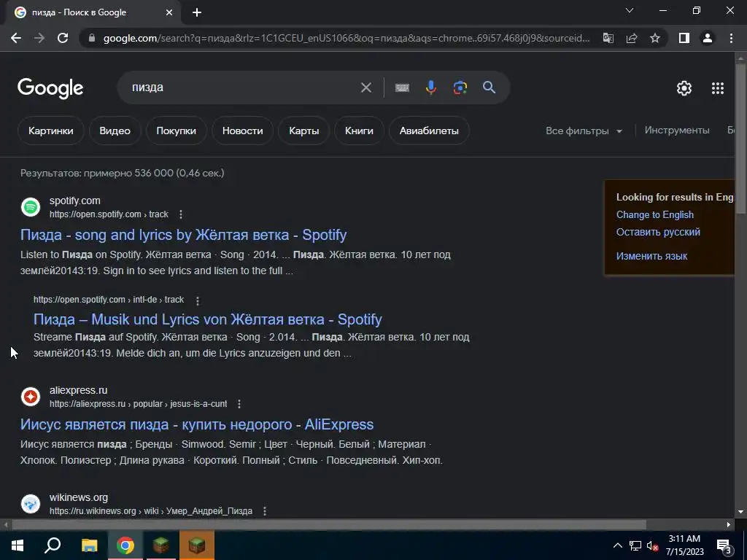Screen dimensions: 747x560
Task: Open more options for the spotify.com result
Action: (x=181, y=214)
